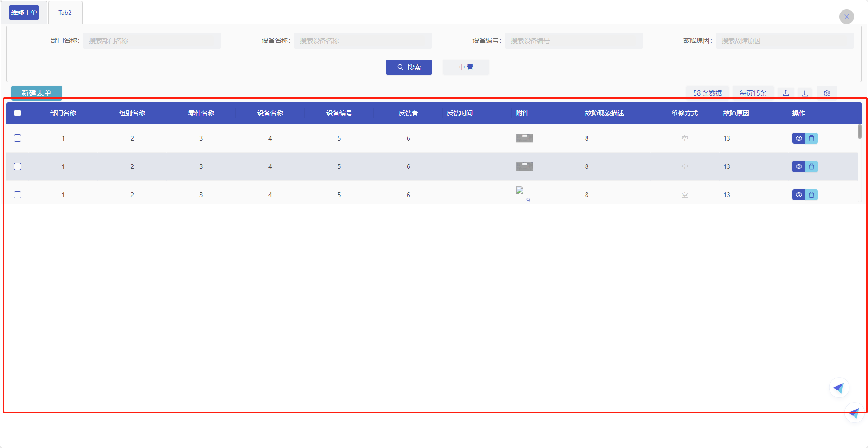Delete first row with the trash icon
Viewport: 868px width, 448px height.
(x=811, y=138)
